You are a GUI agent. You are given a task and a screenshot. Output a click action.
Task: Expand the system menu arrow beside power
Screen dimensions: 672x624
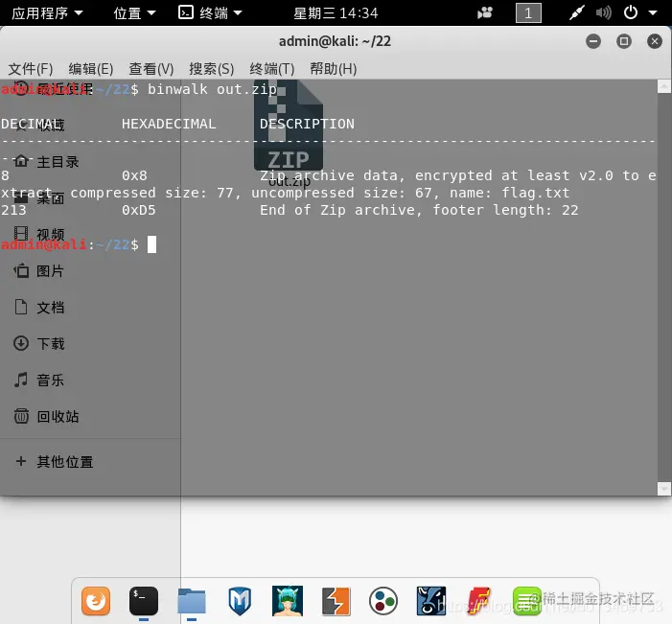point(653,12)
